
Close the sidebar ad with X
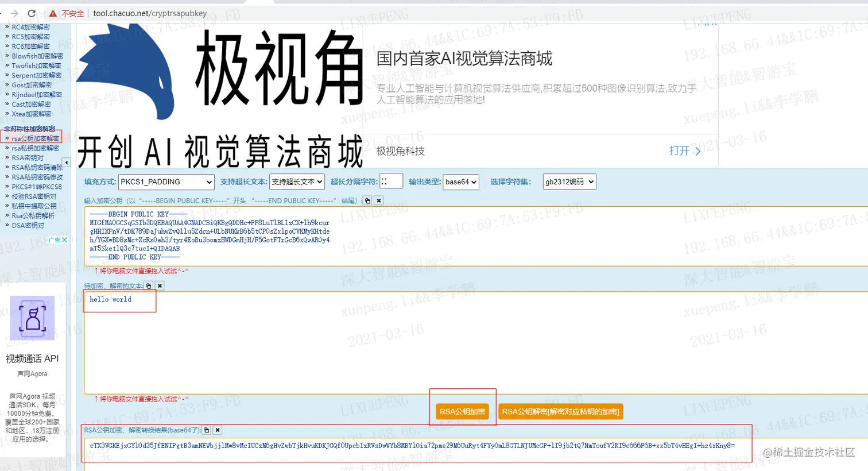[x=64, y=240]
